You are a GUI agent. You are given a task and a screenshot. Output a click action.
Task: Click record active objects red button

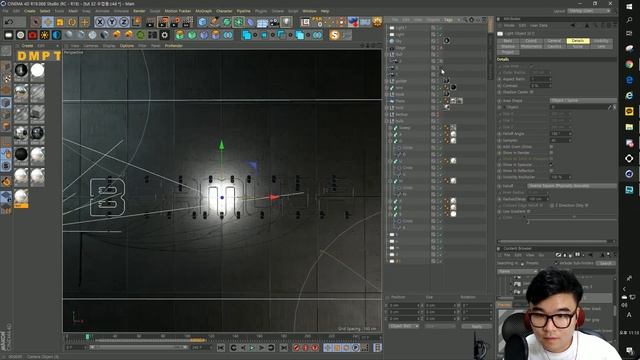(x=296, y=348)
